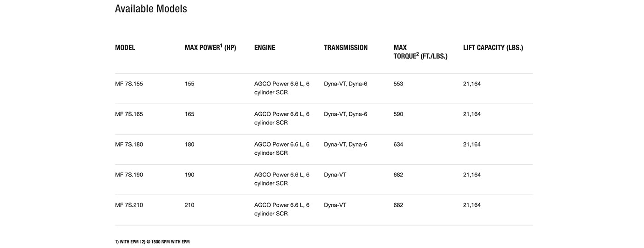
Task: Click the 553 torque value
Action: (398, 84)
